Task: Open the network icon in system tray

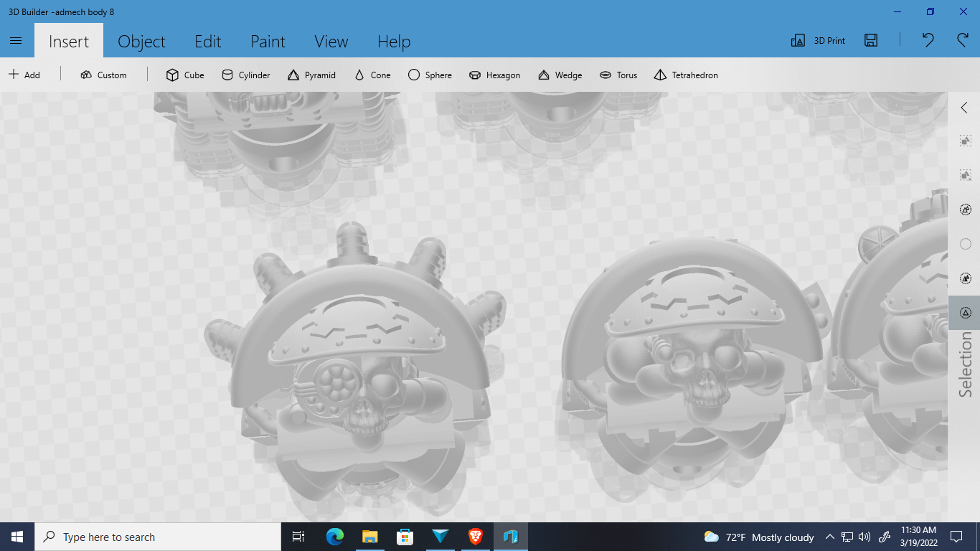Action: pyautogui.click(x=847, y=537)
